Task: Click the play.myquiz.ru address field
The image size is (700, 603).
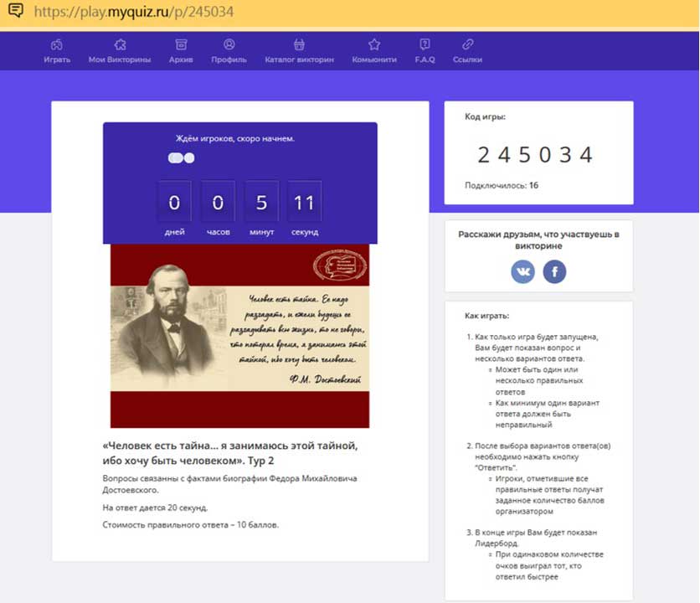Action: point(134,13)
